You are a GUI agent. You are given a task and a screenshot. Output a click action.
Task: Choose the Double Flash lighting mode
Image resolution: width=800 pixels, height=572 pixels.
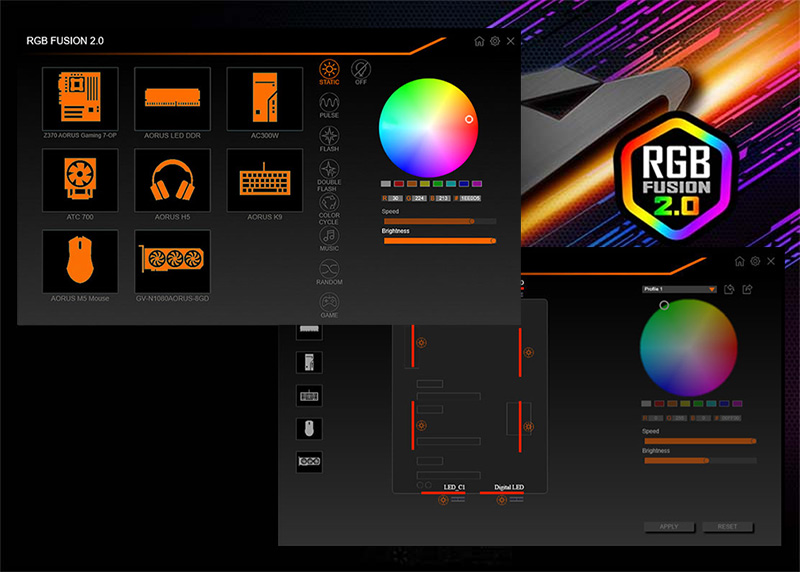(x=329, y=176)
